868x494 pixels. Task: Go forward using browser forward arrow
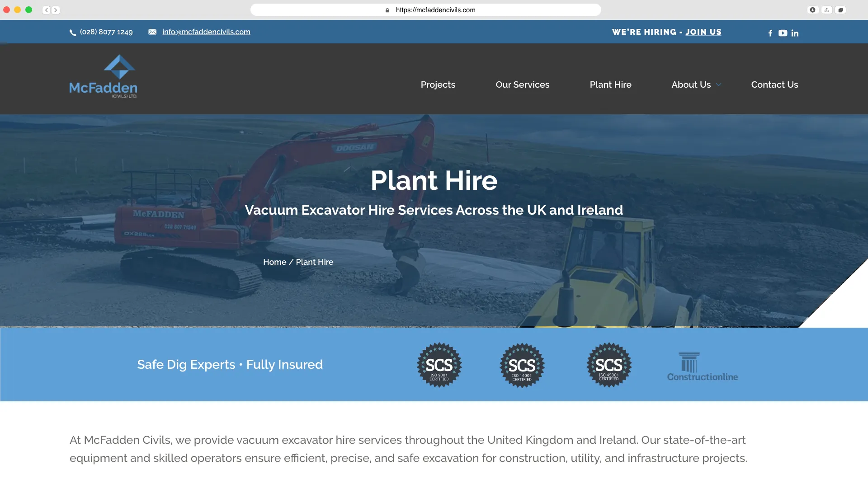(56, 10)
